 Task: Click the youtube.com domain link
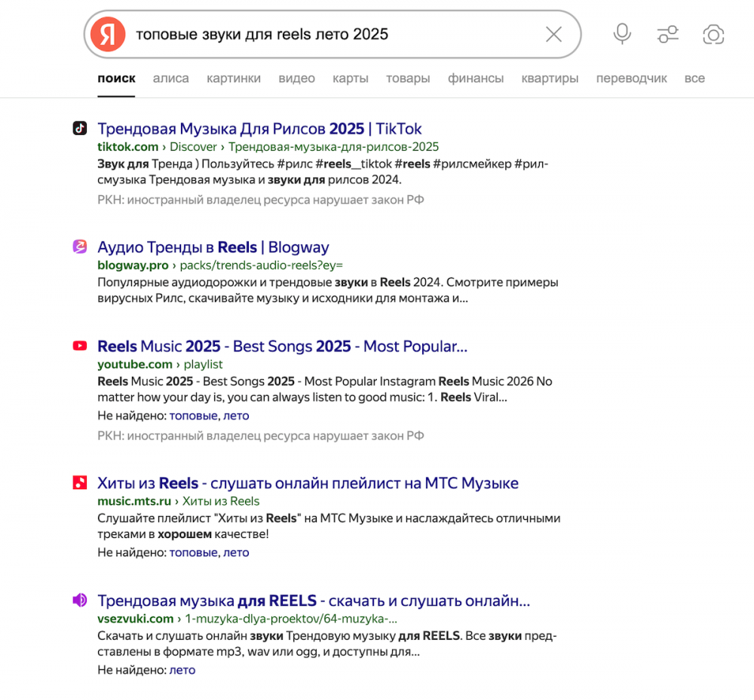click(135, 364)
